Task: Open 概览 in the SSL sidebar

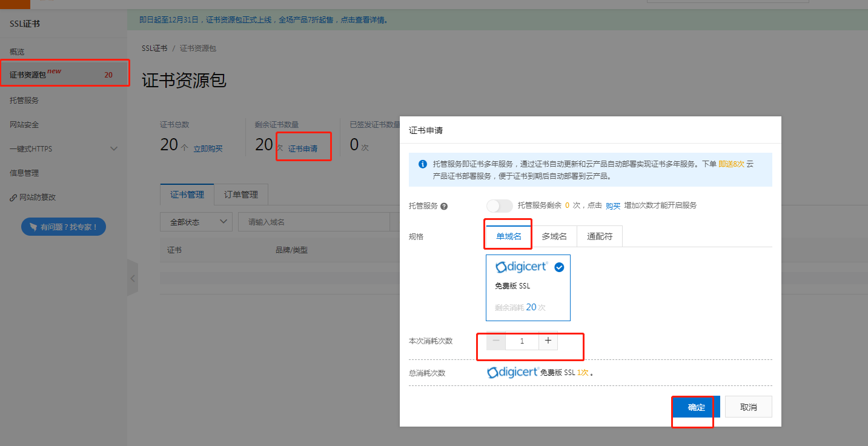Action: [x=17, y=52]
